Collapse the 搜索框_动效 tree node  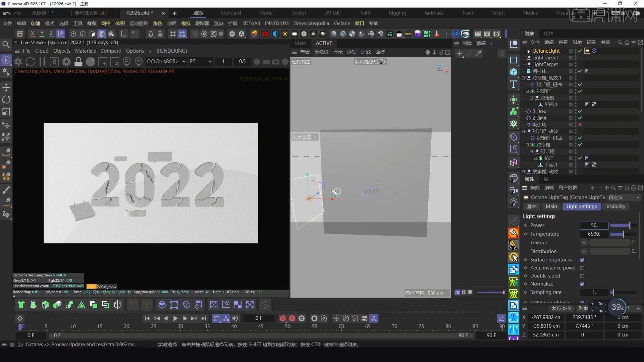pyautogui.click(x=523, y=172)
